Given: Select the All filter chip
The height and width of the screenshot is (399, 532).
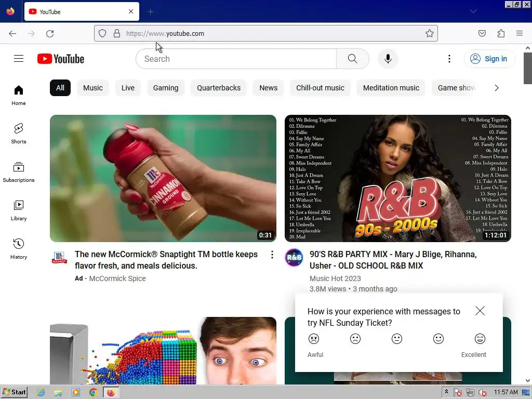Looking at the screenshot, I should click(60, 88).
